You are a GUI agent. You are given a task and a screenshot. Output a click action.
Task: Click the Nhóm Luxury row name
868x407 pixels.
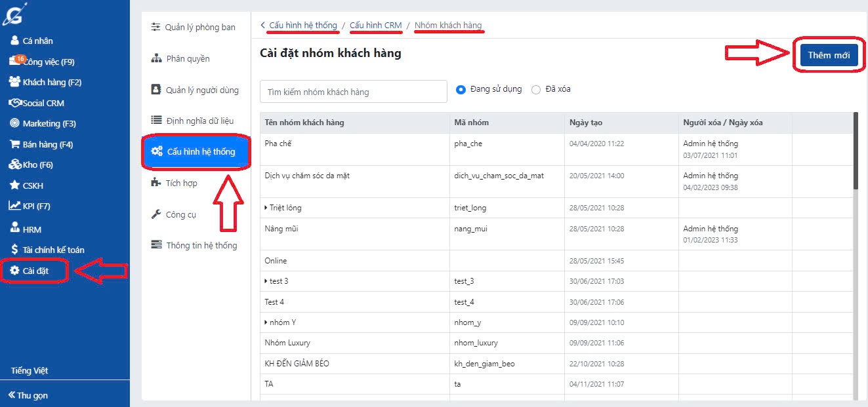287,343
